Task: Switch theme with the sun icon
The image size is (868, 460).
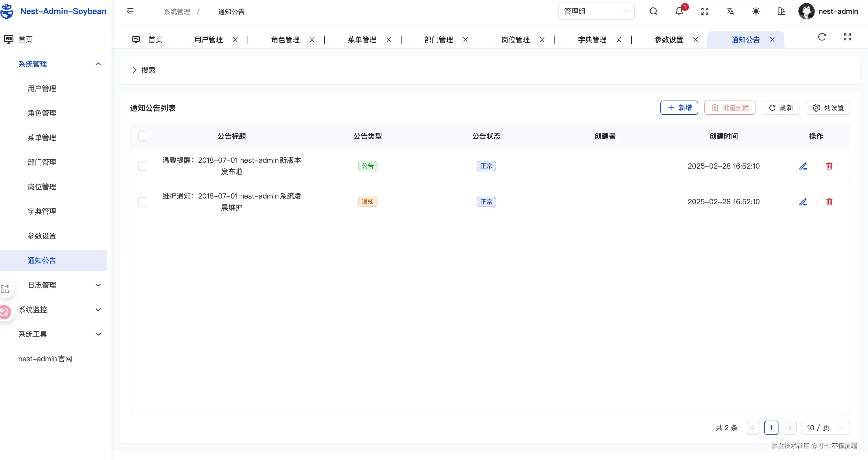Action: tap(756, 12)
